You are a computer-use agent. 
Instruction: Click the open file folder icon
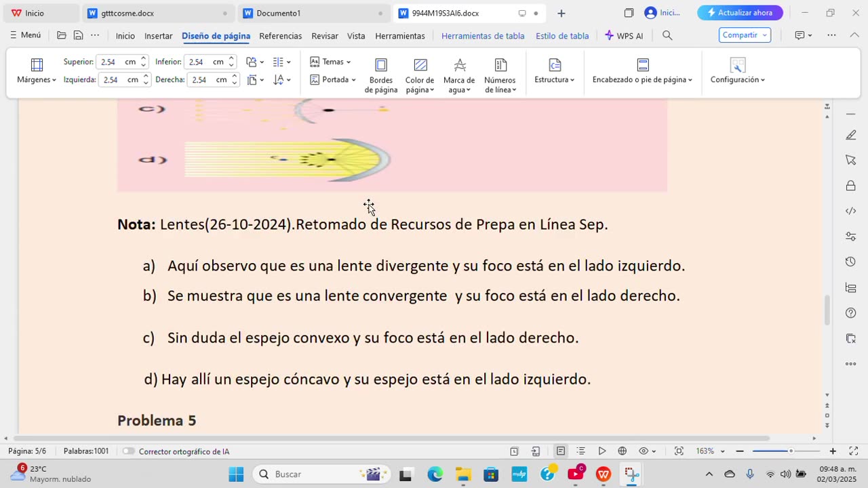(x=62, y=35)
